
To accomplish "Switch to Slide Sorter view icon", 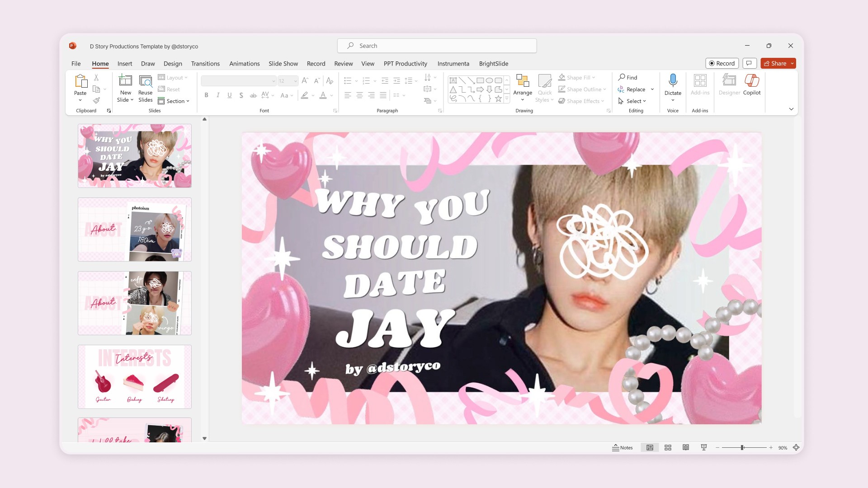I will (668, 447).
